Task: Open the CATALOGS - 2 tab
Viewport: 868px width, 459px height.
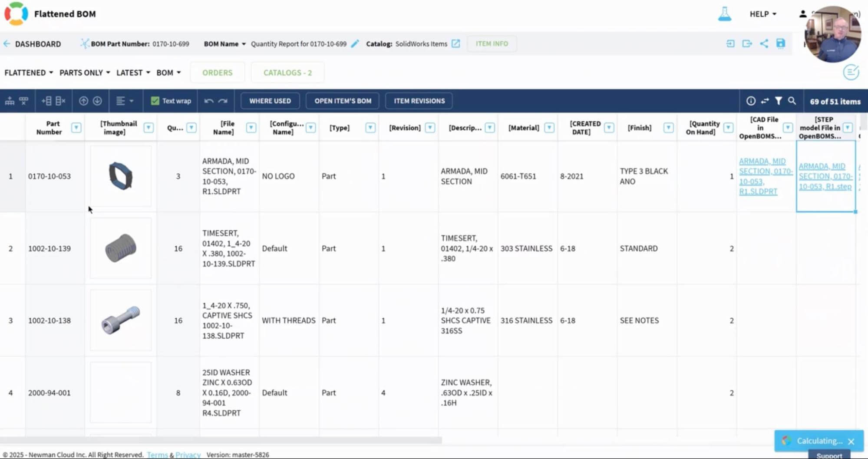Action: coord(287,73)
